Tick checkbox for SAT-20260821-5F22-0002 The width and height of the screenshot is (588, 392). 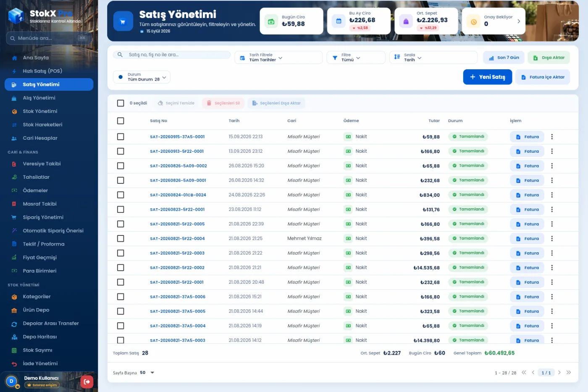[121, 268]
